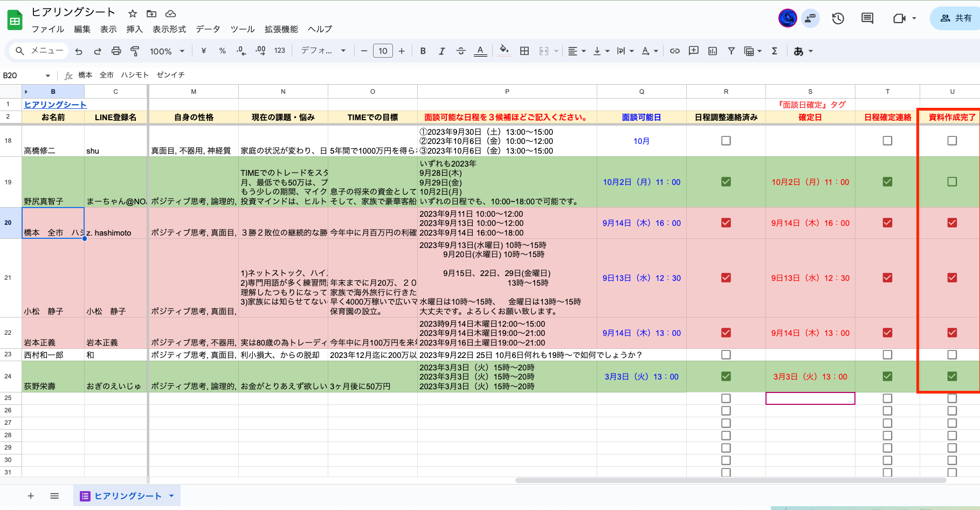Format selection as currency ¥
This screenshot has height=510, width=980.
point(203,51)
